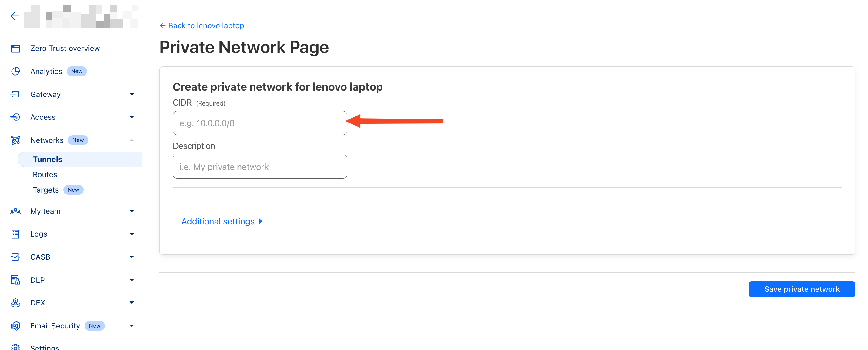868x350 pixels.
Task: Open the Routes submenu item
Action: [45, 175]
